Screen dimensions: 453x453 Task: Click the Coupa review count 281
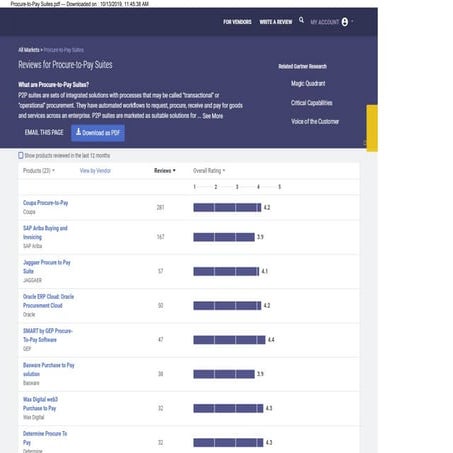(160, 208)
